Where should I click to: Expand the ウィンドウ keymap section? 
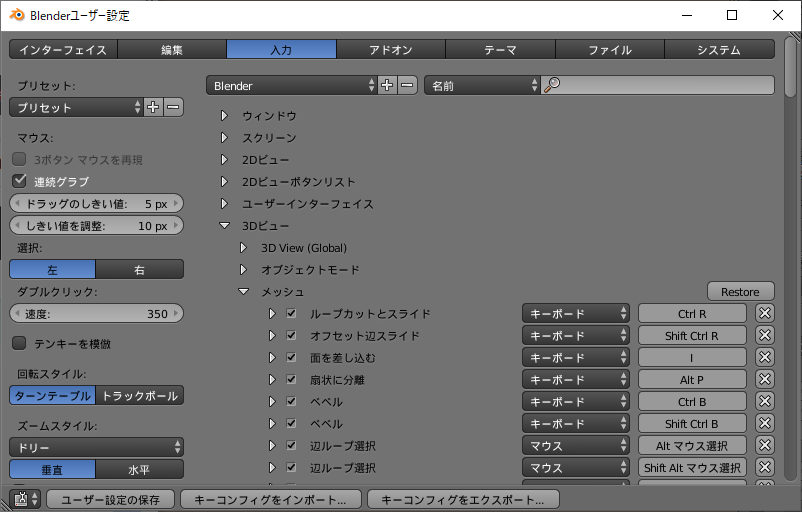(224, 116)
